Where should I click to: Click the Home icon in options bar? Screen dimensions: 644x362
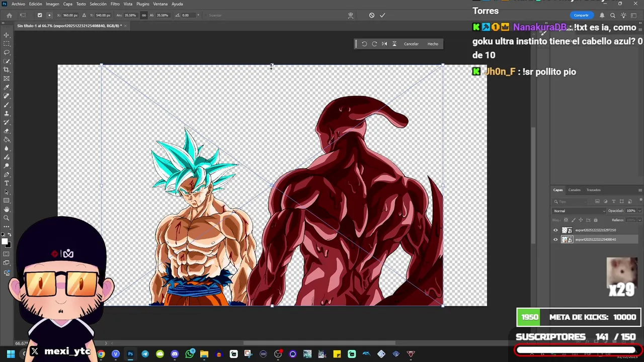9,15
